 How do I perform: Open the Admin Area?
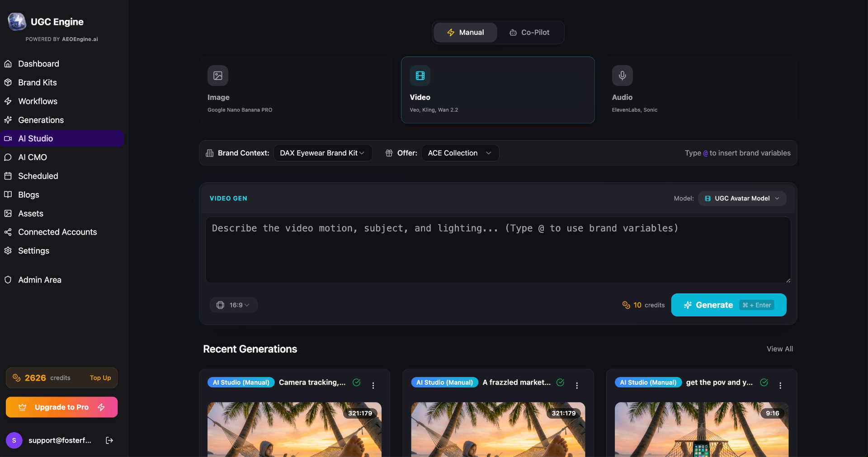click(40, 279)
